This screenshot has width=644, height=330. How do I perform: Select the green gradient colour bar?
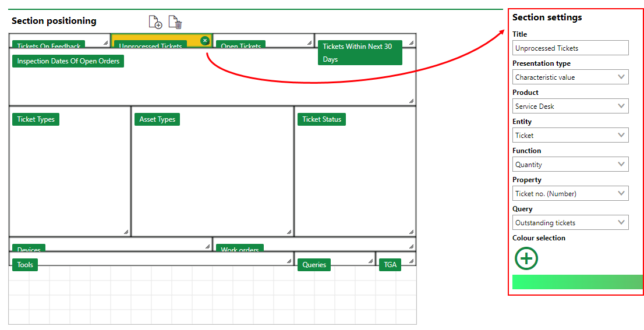[577, 282]
